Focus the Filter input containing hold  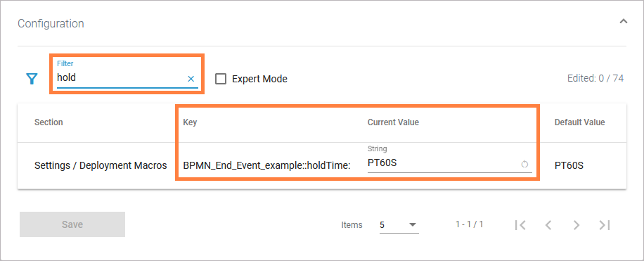coord(121,77)
